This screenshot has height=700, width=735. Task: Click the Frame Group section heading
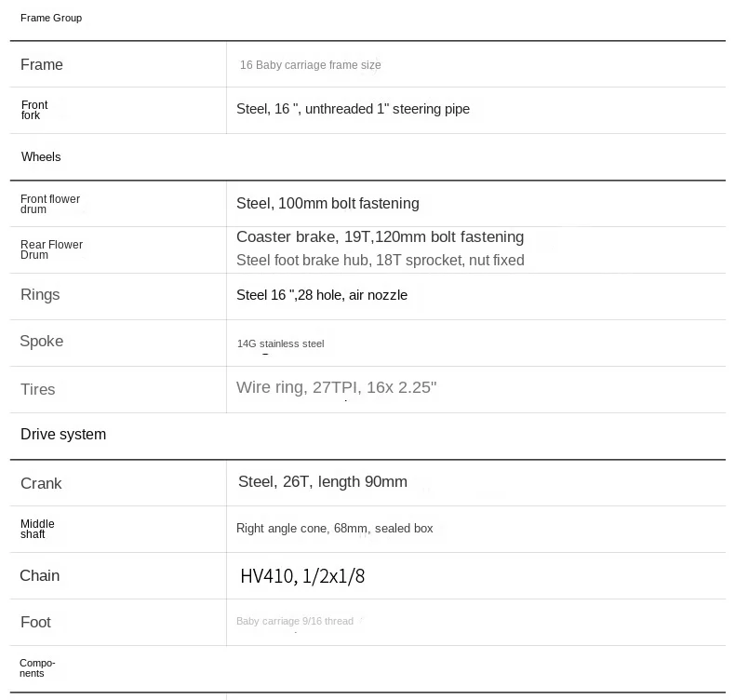51,18
